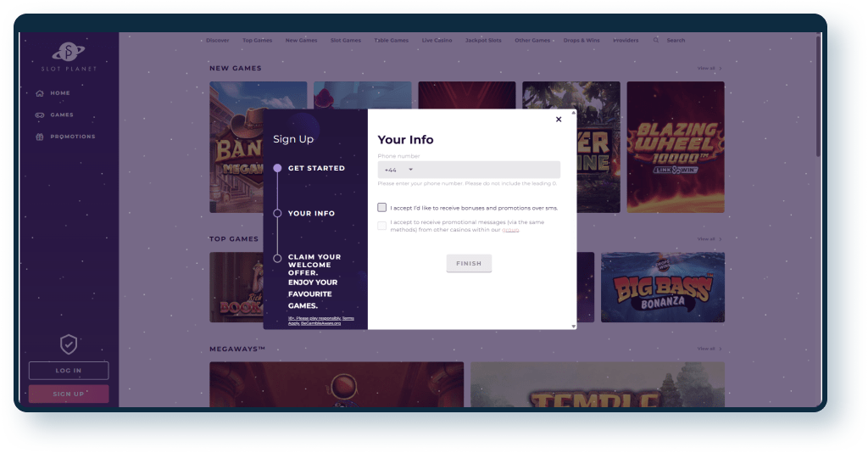Open the Big Bass Bonanza game thumbnail
This screenshot has width=868, height=453.
click(x=663, y=288)
